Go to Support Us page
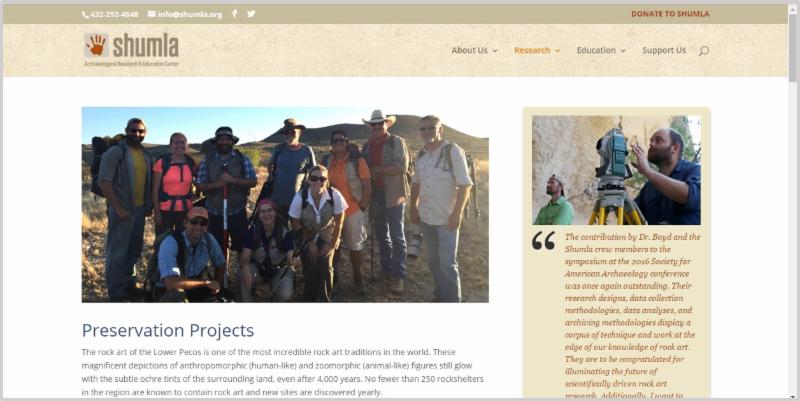The width and height of the screenshot is (800, 401). click(664, 50)
